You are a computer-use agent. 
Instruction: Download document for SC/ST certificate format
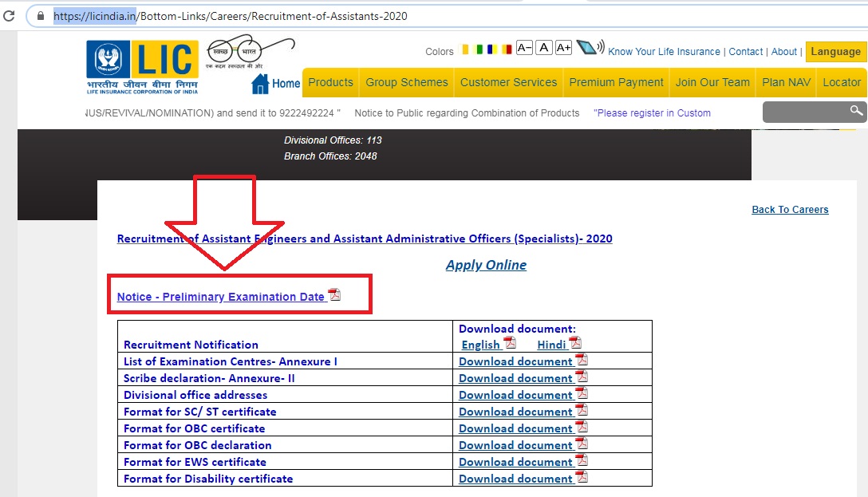point(515,412)
